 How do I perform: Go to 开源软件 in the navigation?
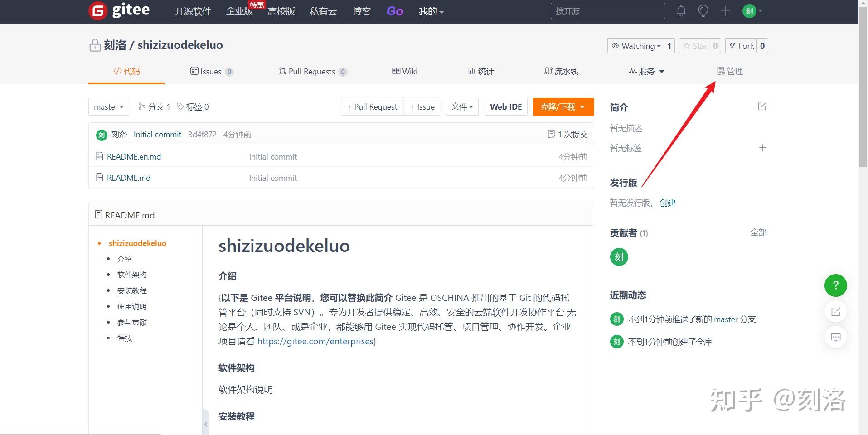coord(193,11)
